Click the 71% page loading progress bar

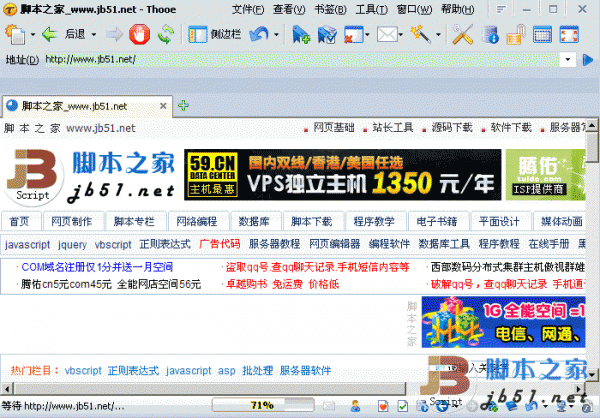(x=263, y=405)
